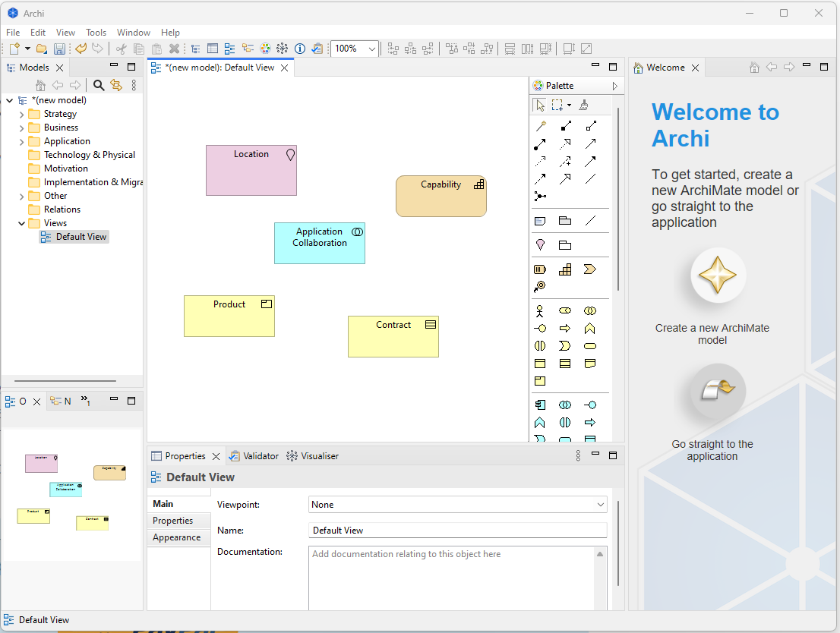Open the Tools menu
This screenshot has height=633, width=840.
click(x=96, y=33)
